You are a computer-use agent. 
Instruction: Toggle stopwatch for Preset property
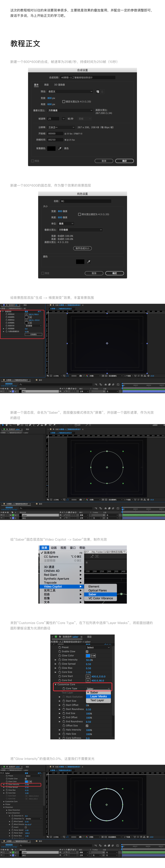[60, 647]
